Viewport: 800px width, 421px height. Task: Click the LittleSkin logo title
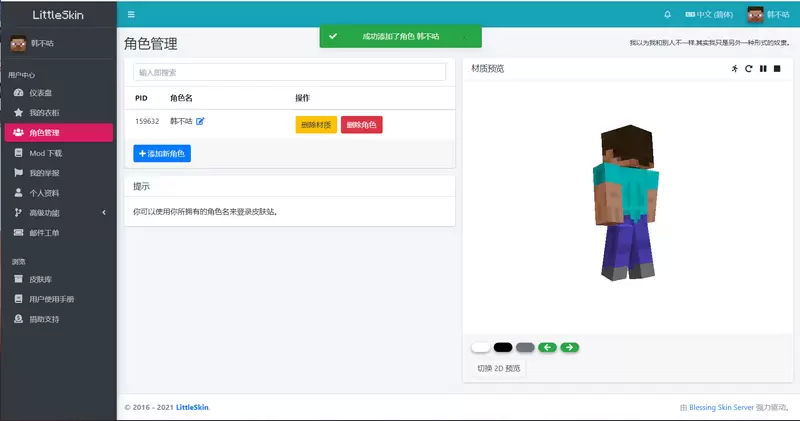(58, 15)
